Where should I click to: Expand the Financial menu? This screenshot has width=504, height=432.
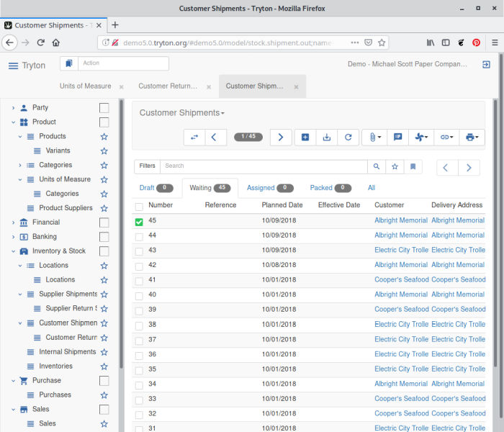tap(13, 222)
